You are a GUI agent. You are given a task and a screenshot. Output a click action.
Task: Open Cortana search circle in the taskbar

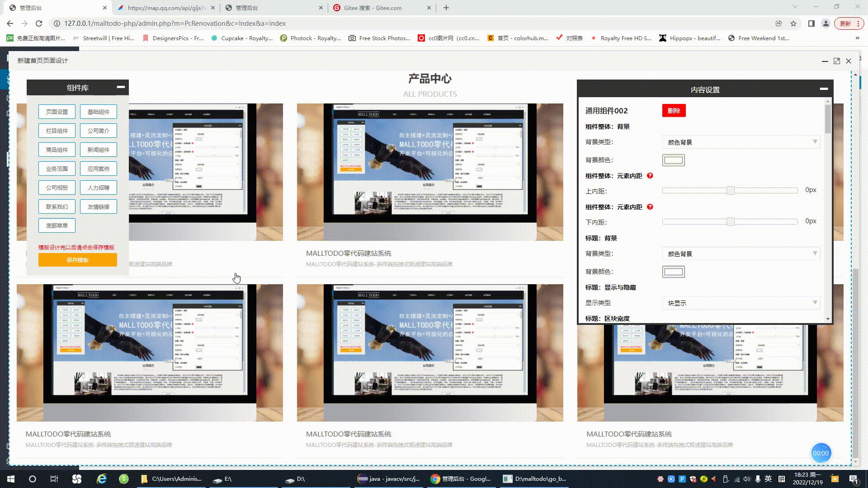33,479
